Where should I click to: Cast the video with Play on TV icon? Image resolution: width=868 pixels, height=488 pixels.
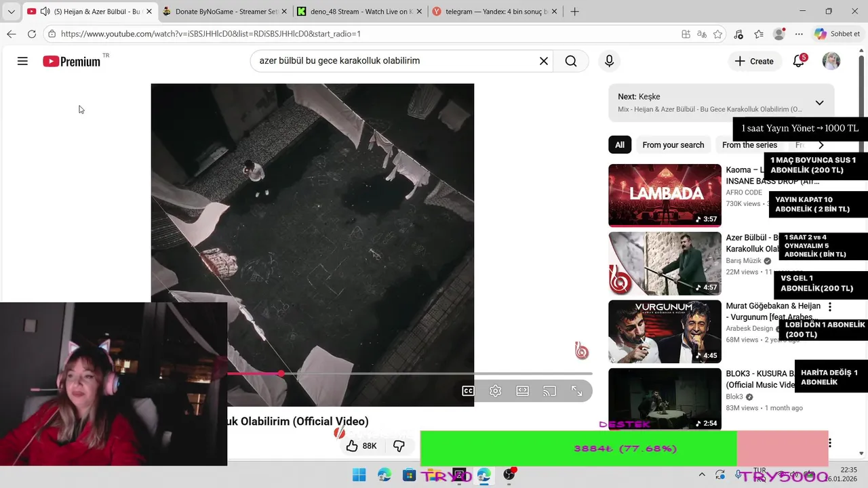click(549, 391)
